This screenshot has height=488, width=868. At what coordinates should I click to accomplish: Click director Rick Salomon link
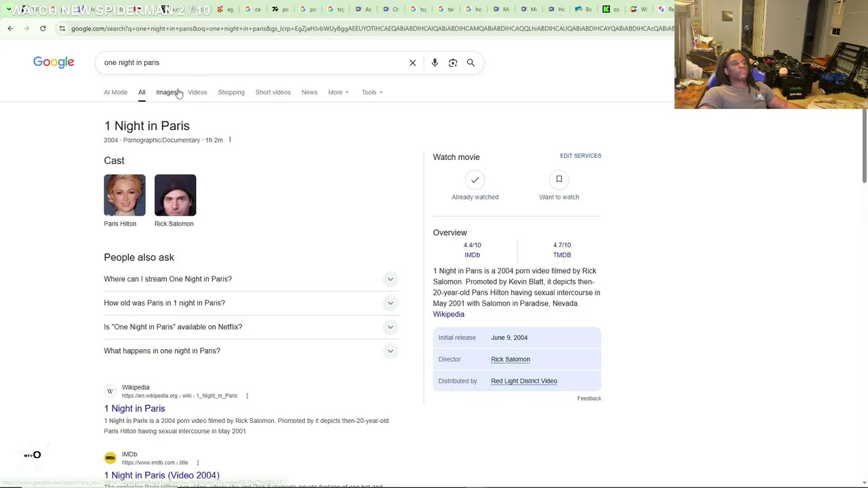coord(511,359)
